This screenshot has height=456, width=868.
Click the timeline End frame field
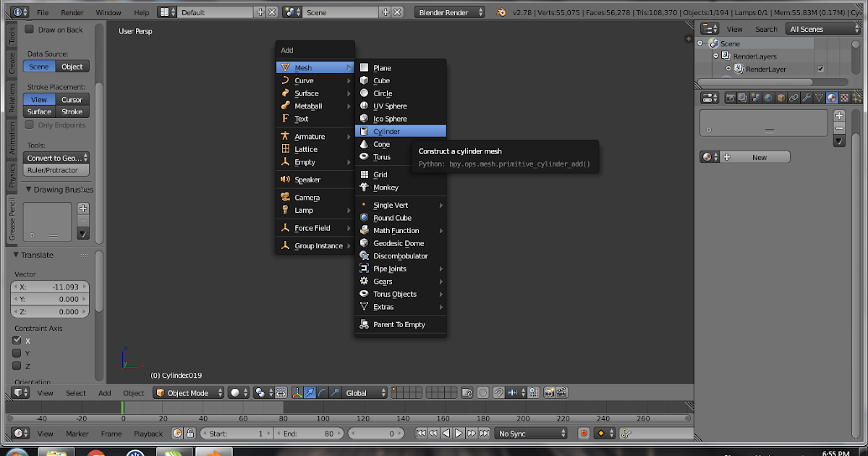(x=309, y=434)
